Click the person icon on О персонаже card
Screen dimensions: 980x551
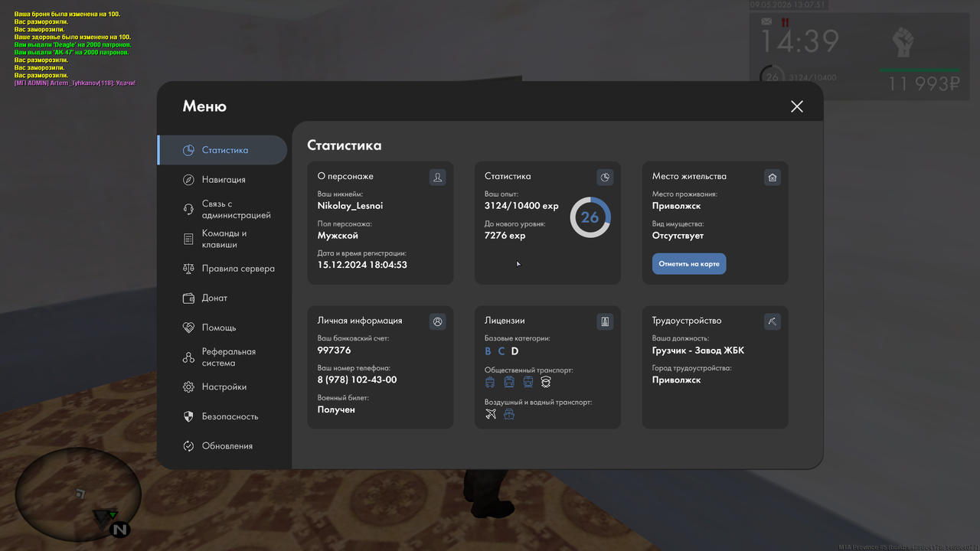point(437,178)
